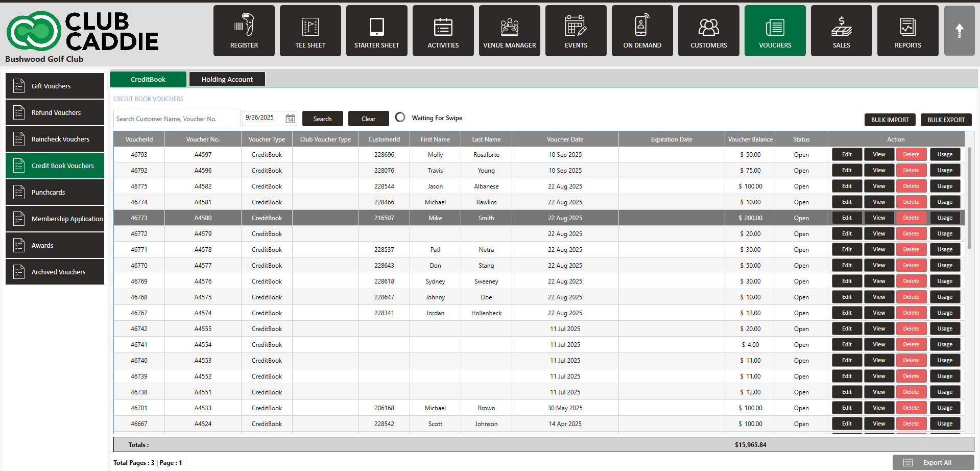Switch to the Holding Account tab
Image resolution: width=980 pixels, height=471 pixels.
click(227, 79)
